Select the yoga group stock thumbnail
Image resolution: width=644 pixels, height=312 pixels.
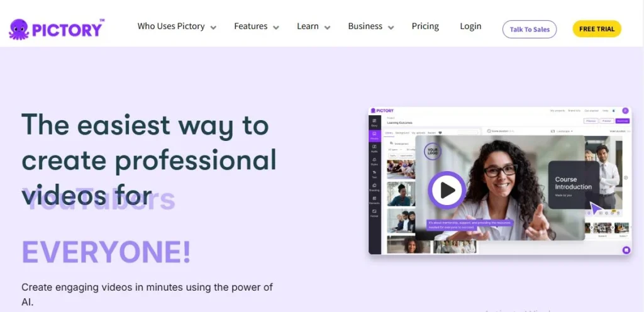(401, 170)
